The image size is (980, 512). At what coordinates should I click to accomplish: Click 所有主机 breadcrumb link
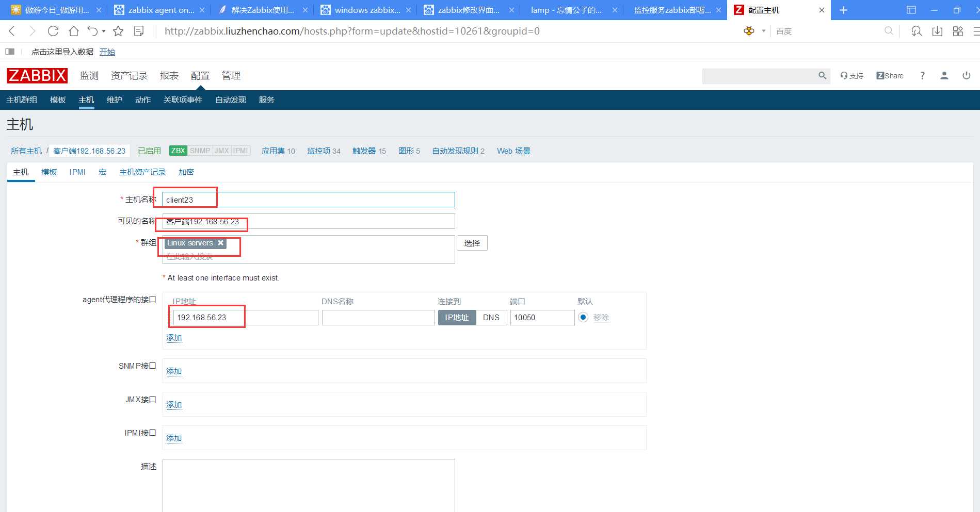(26, 151)
